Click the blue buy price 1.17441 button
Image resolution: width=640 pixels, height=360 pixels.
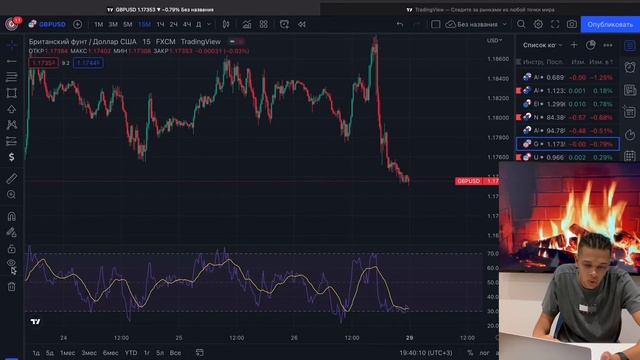point(88,63)
